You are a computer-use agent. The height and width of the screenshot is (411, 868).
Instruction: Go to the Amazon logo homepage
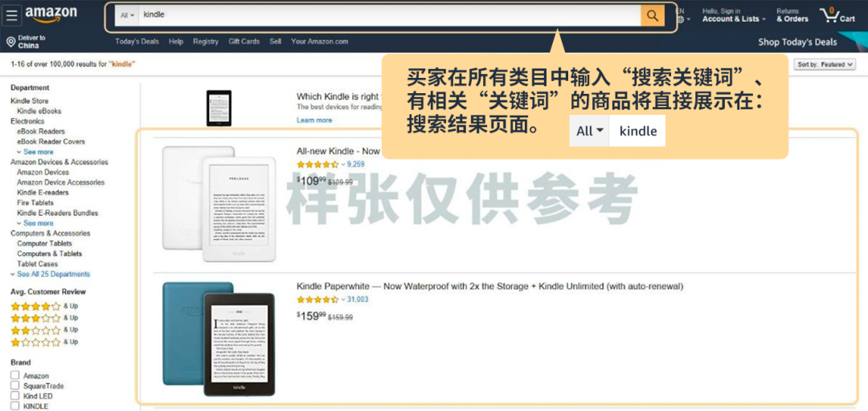(51, 14)
